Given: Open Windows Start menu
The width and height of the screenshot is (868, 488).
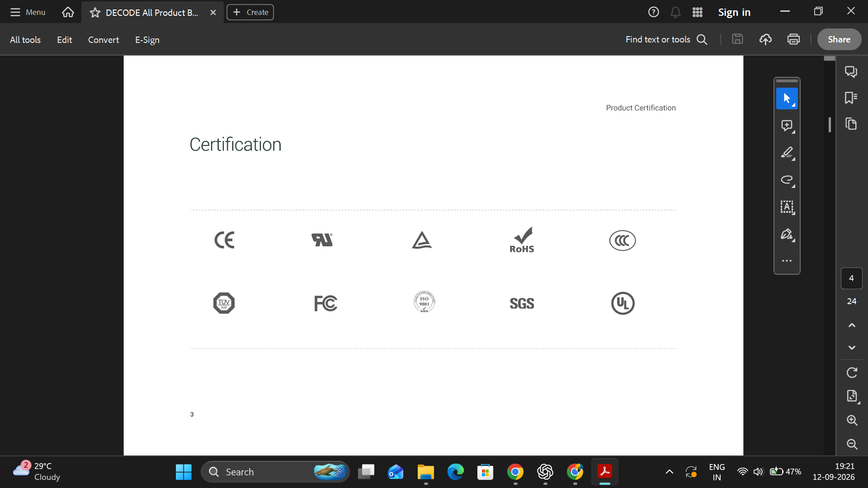Looking at the screenshot, I should tap(184, 472).
